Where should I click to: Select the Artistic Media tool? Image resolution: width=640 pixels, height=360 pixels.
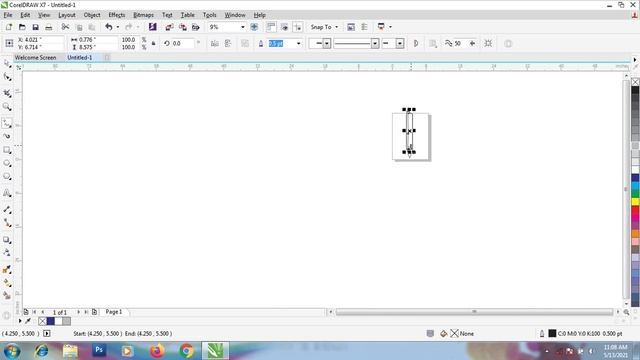tap(7, 136)
